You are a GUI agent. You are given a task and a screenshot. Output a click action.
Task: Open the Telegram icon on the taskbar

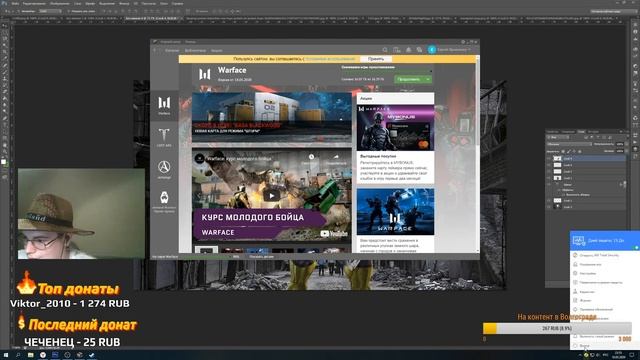pos(92,355)
